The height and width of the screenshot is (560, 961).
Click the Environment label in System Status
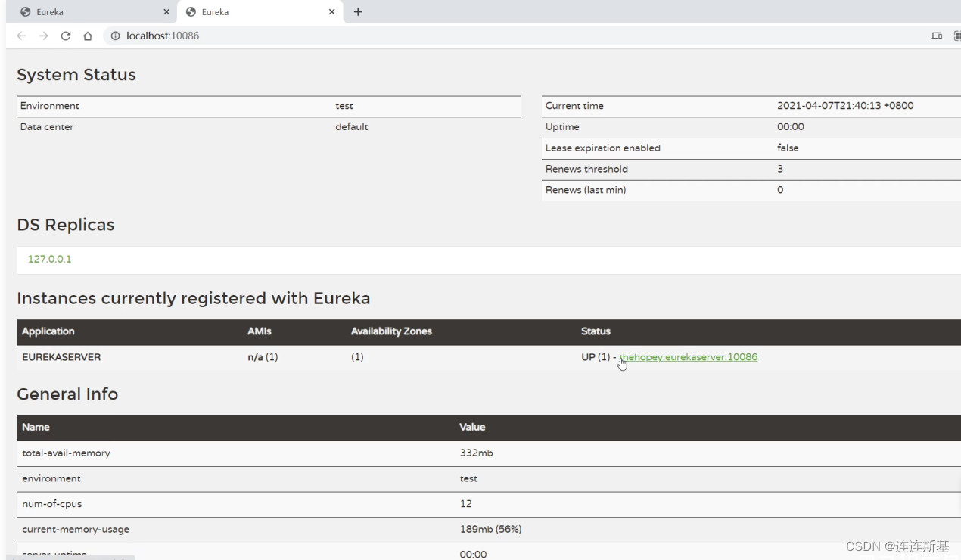point(50,106)
